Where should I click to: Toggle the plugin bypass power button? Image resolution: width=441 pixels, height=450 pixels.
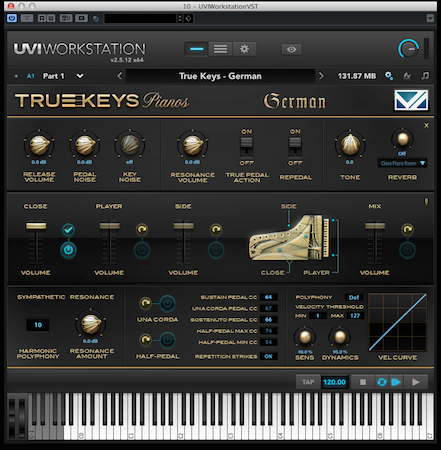pyautogui.click(x=12, y=18)
